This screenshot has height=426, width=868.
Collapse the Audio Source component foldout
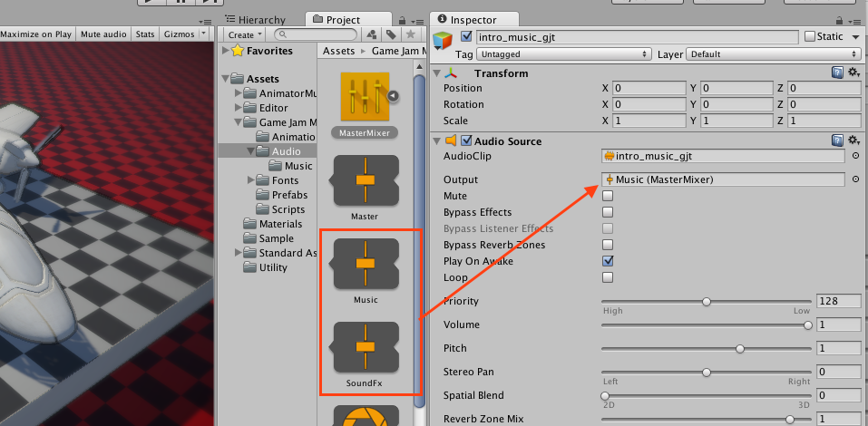[437, 141]
